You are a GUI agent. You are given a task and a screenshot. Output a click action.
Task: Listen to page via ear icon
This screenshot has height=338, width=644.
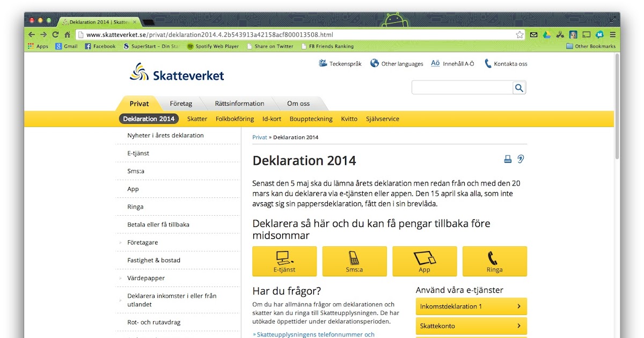tap(521, 159)
